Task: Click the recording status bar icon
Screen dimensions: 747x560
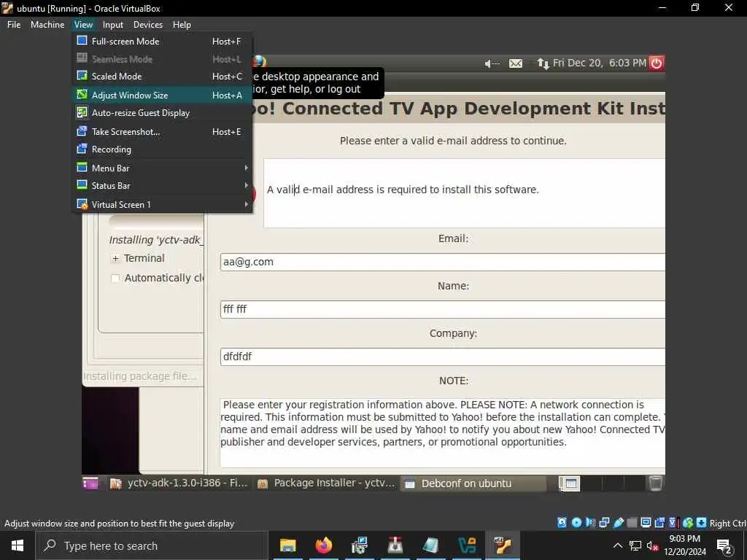Action: (659, 523)
